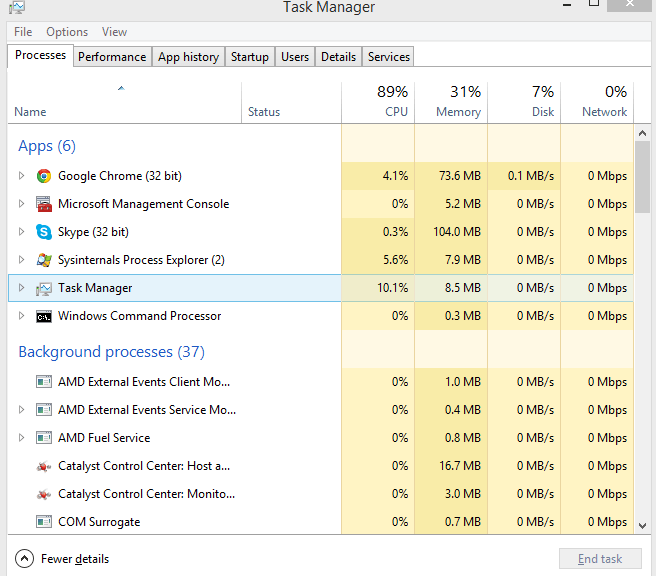Select the Processes tab
Image resolution: width=656 pixels, height=576 pixels.
tap(41, 55)
